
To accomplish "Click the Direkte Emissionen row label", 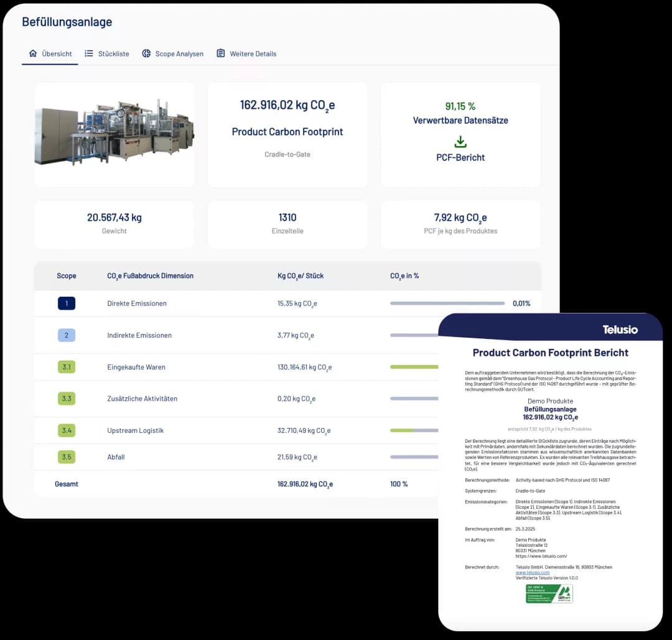I will (137, 304).
